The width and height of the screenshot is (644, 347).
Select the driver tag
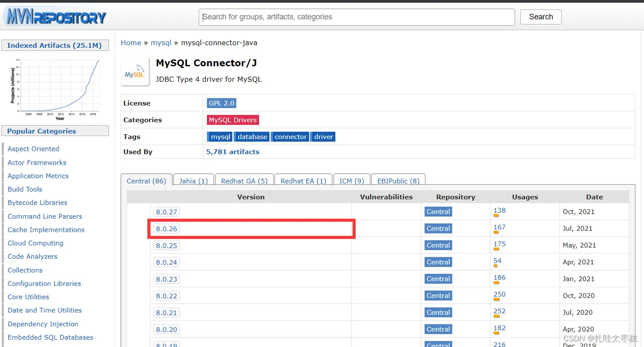(x=323, y=137)
